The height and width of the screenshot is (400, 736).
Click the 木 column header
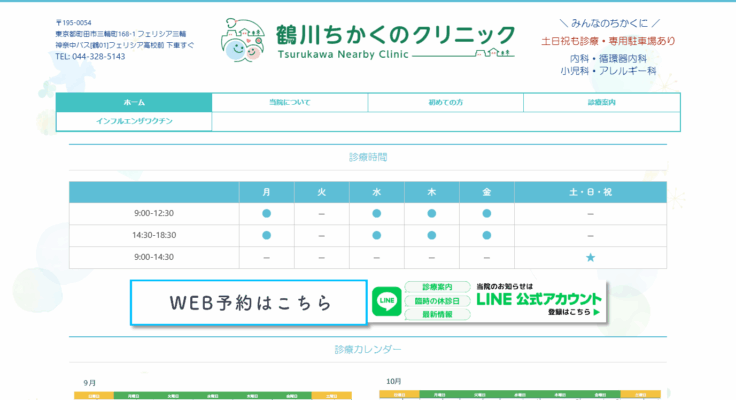point(431,192)
